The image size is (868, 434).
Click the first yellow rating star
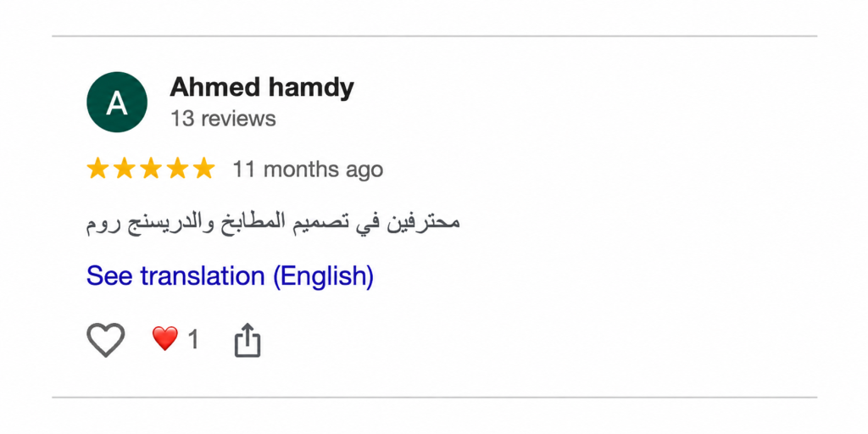pos(97,169)
